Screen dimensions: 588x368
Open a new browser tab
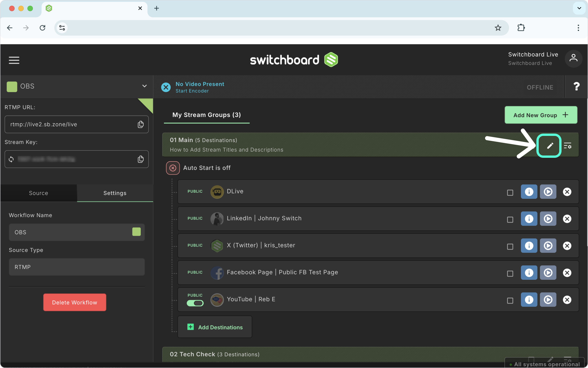157,8
